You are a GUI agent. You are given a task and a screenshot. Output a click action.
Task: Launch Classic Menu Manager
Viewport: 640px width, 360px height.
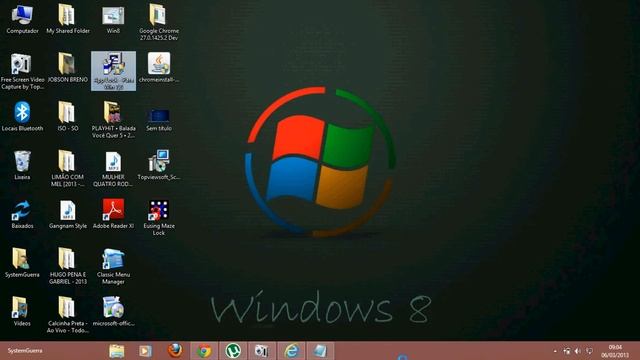(x=113, y=266)
